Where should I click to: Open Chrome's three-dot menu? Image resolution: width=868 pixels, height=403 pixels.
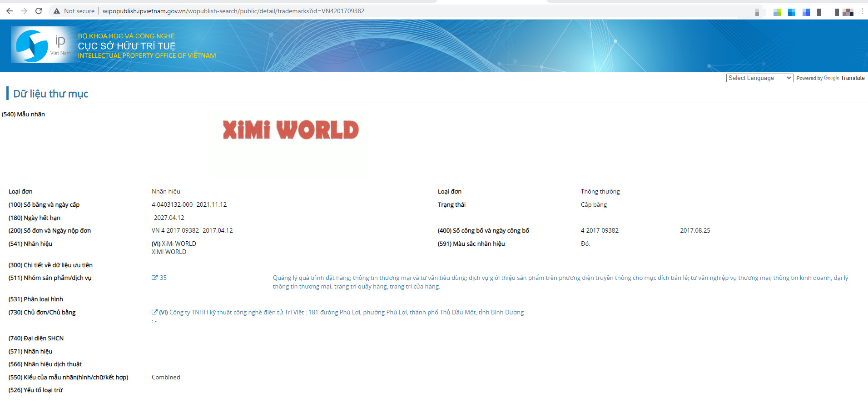[x=862, y=11]
